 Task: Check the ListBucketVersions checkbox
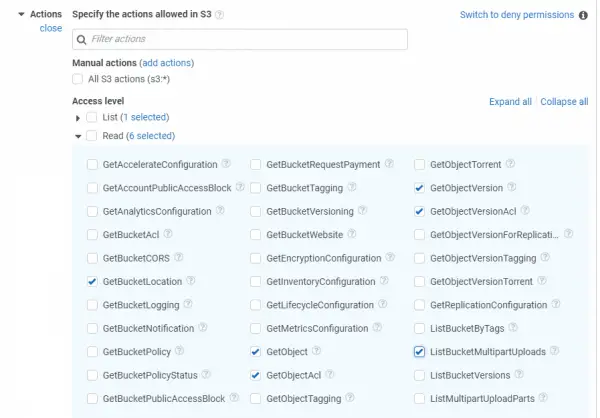[419, 375]
